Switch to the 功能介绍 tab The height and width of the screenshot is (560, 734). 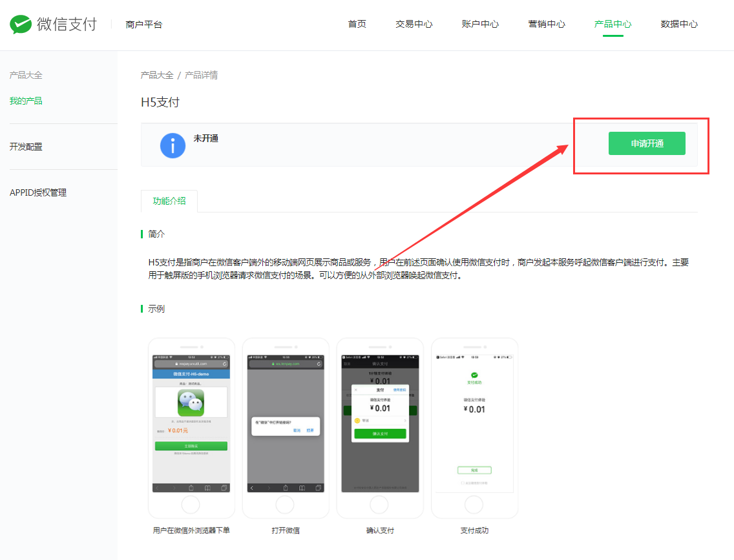point(169,201)
